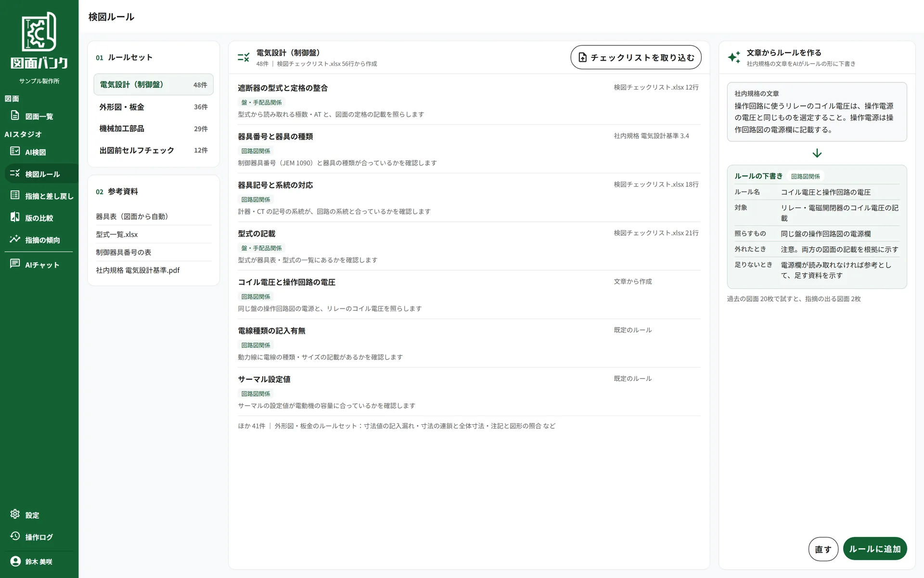Open 指摘の傾向 trend chart icon
This screenshot has height=578, width=924.
pos(15,239)
